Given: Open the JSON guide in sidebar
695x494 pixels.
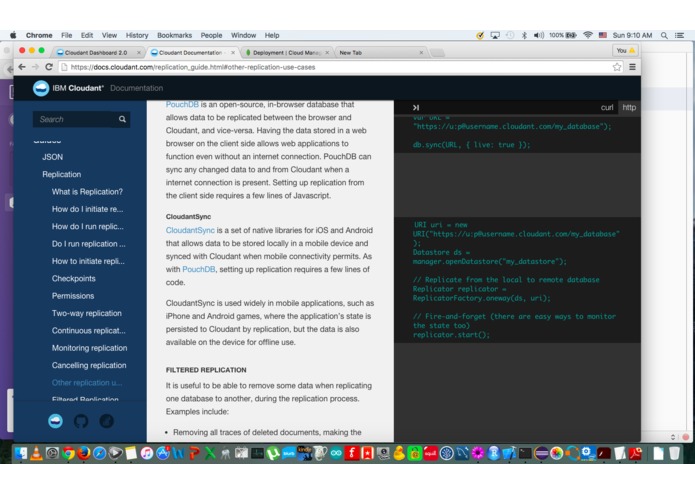Looking at the screenshot, I should pyautogui.click(x=53, y=157).
